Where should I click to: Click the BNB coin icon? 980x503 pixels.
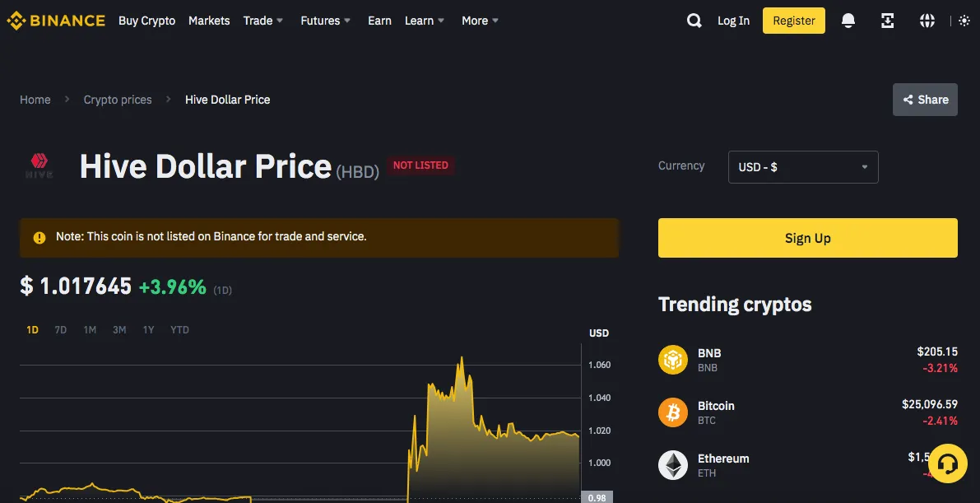673,360
